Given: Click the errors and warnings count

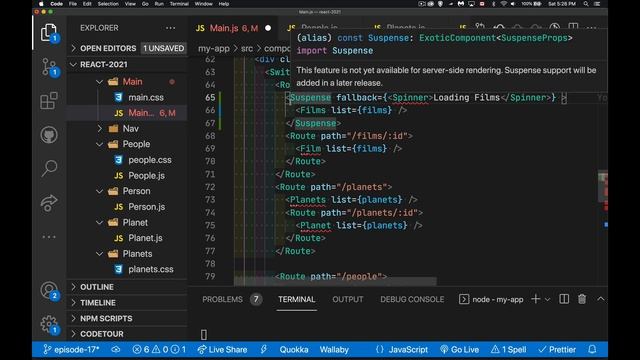Looking at the screenshot, I should coord(159,350).
